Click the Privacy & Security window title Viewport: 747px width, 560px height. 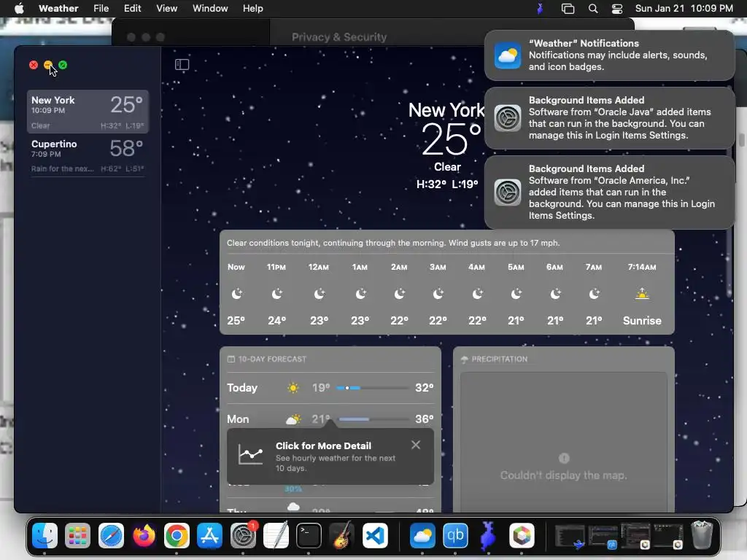tap(338, 36)
